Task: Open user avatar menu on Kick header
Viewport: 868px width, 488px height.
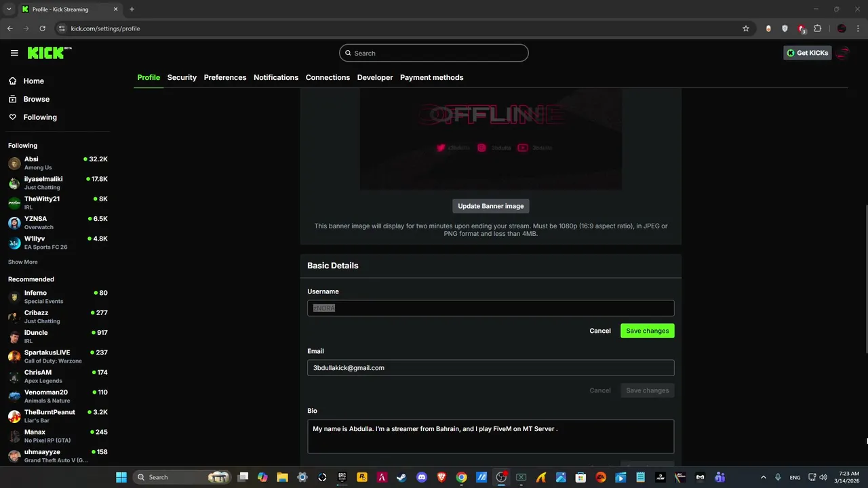Action: pyautogui.click(x=843, y=53)
